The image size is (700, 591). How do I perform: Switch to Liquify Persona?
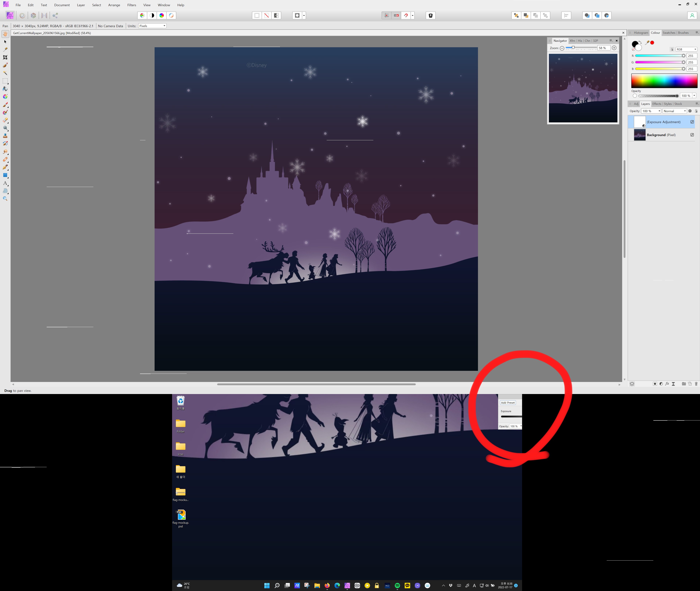tap(22, 15)
